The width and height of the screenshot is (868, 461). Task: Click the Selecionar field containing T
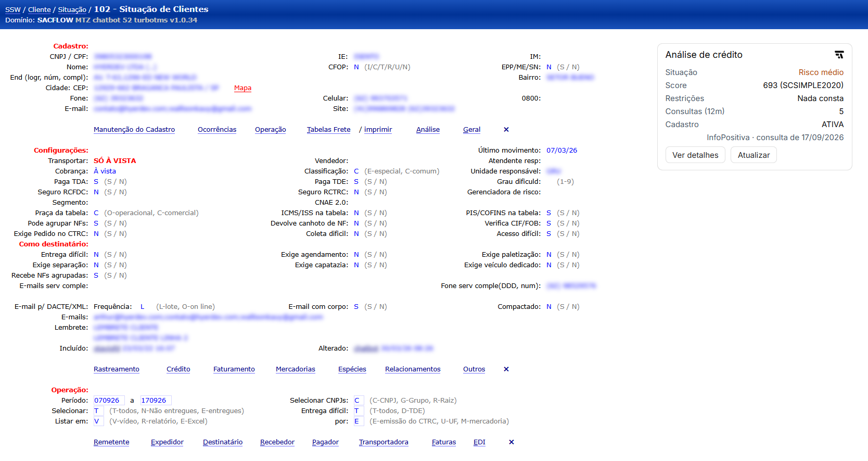click(98, 411)
